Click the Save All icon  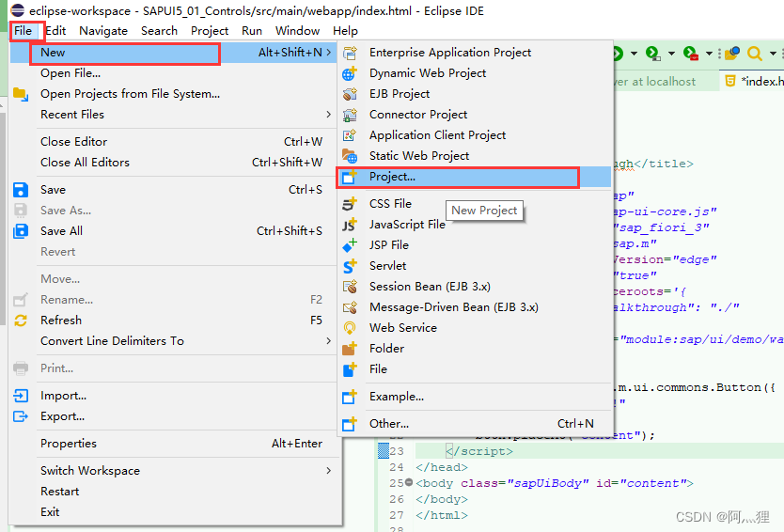pyautogui.click(x=21, y=231)
